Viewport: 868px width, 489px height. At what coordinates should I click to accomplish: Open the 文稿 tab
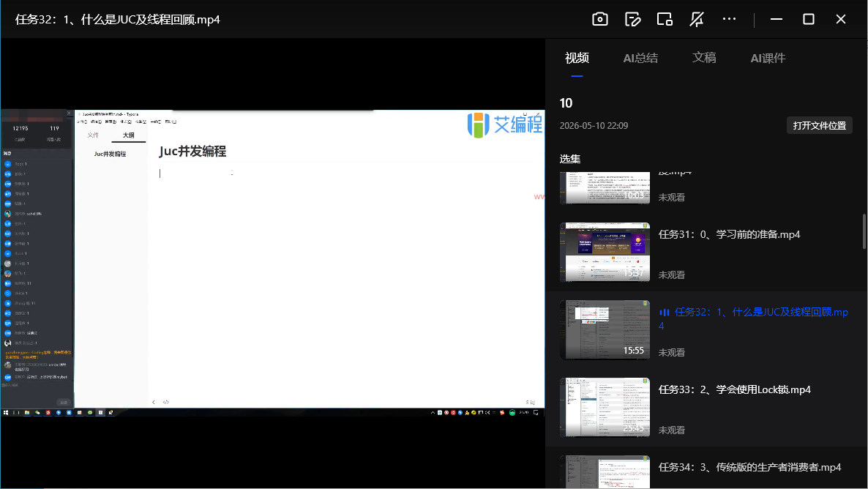coord(704,58)
